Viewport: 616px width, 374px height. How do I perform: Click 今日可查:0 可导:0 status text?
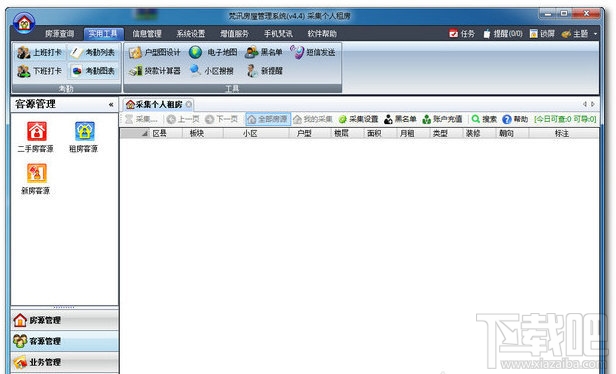point(565,119)
